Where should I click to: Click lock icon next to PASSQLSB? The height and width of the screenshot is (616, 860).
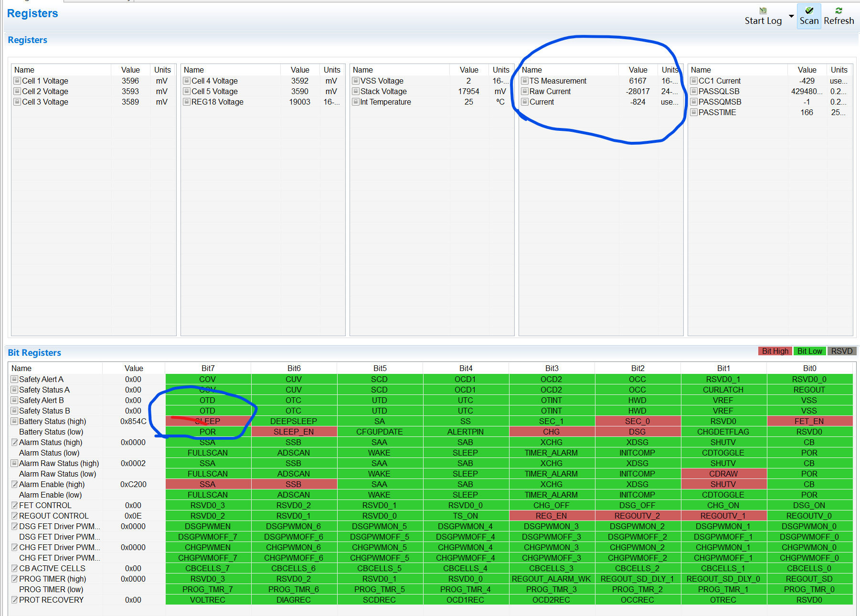click(694, 91)
